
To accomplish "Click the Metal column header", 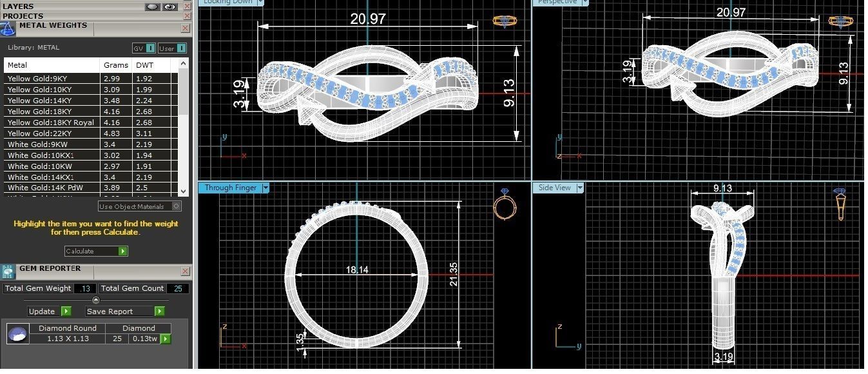I will coord(52,65).
